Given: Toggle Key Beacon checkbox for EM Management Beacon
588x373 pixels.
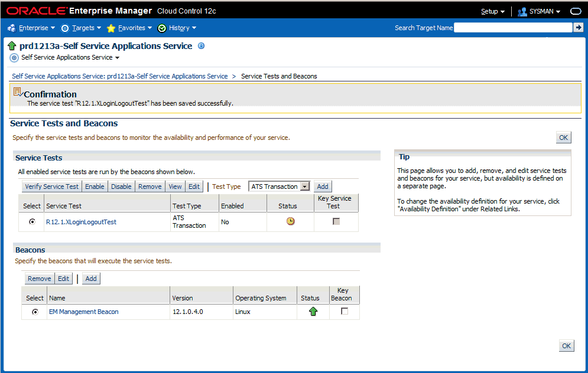Looking at the screenshot, I should coord(345,311).
